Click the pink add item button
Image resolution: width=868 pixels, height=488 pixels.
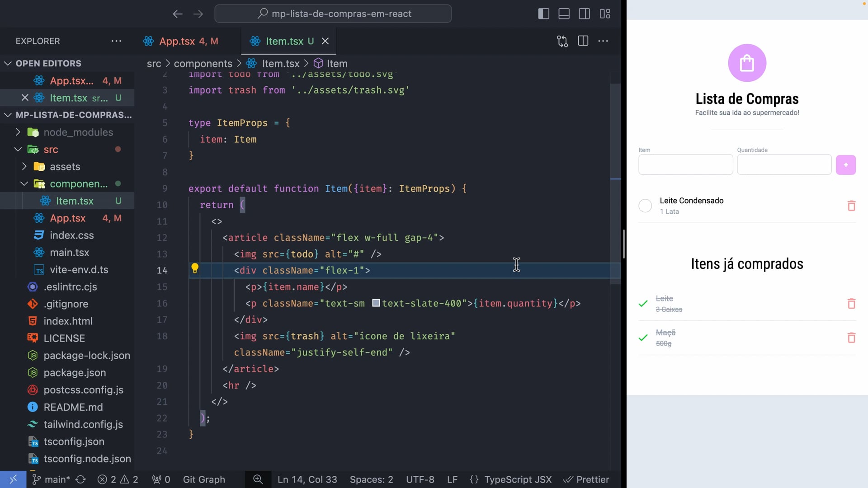(845, 165)
